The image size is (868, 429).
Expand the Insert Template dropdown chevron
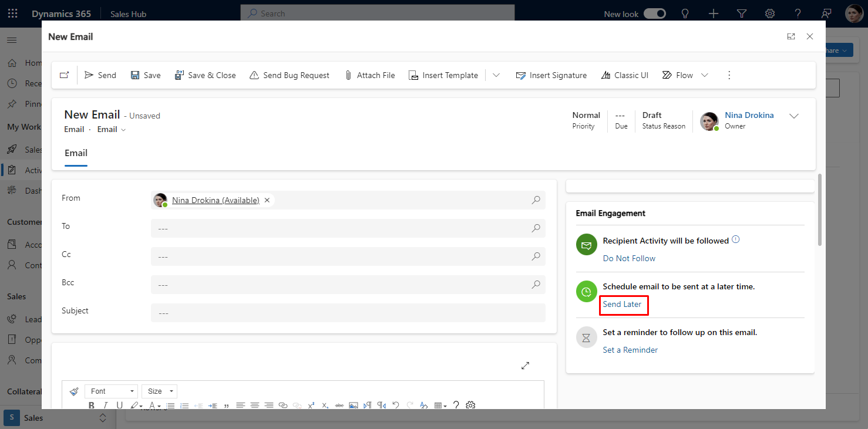click(x=496, y=75)
